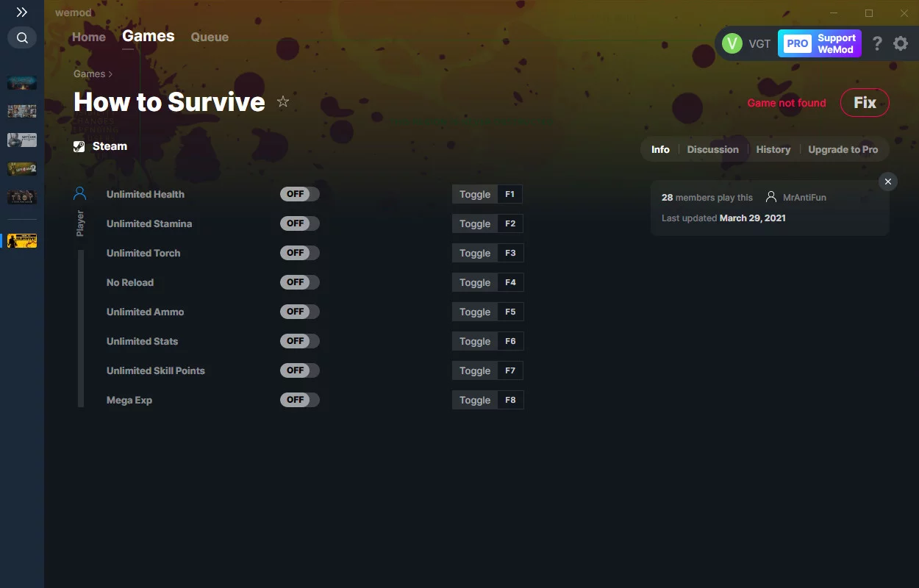
Task: Select the How to Survive sidebar thumbnail
Action: click(22, 240)
